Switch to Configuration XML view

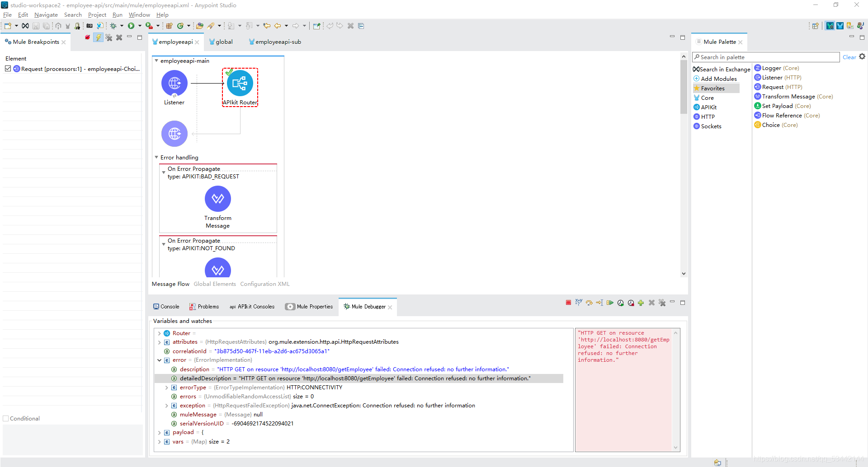tap(265, 284)
